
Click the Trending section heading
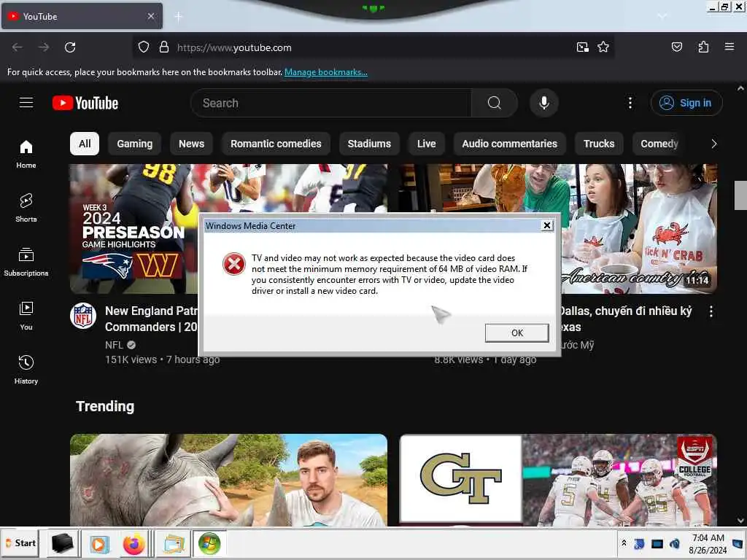105,406
